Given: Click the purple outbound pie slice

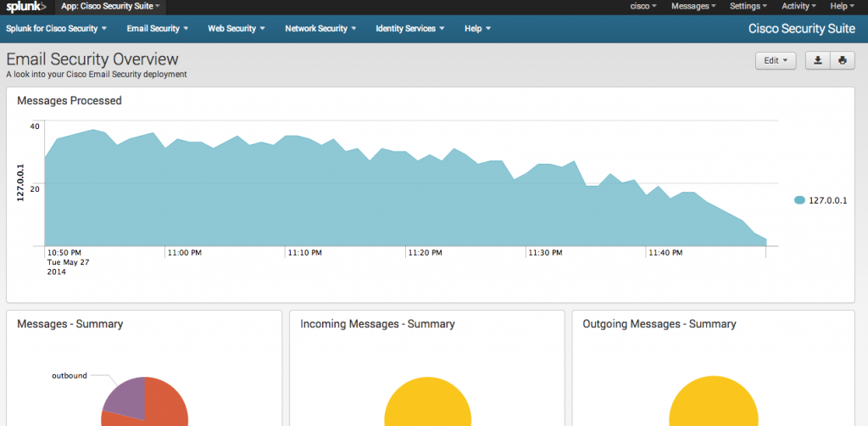Looking at the screenshot, I should (x=124, y=397).
